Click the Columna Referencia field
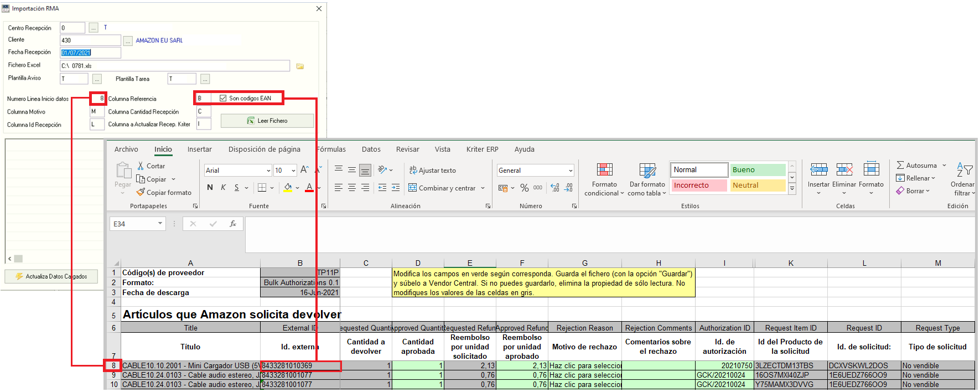The height and width of the screenshot is (392, 980). (203, 98)
